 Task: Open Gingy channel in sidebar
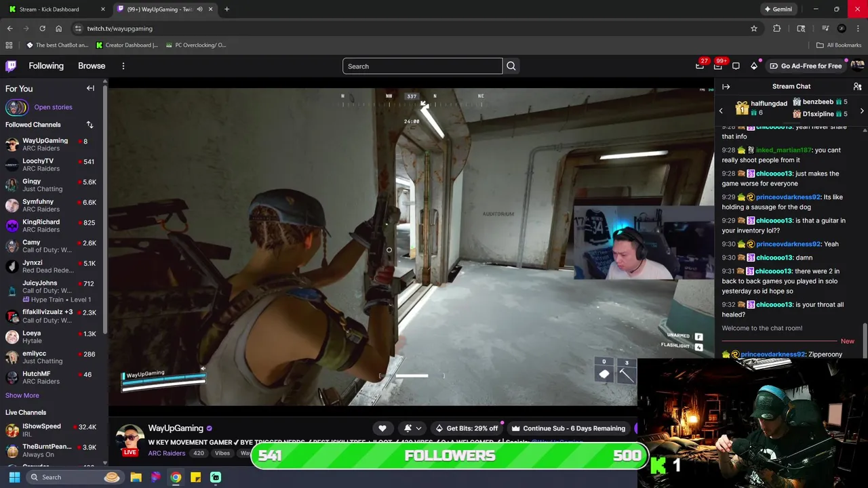[x=51, y=185]
